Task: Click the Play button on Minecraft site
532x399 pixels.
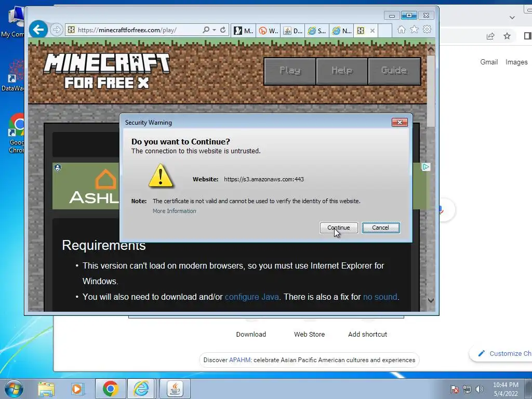Action: click(x=290, y=71)
